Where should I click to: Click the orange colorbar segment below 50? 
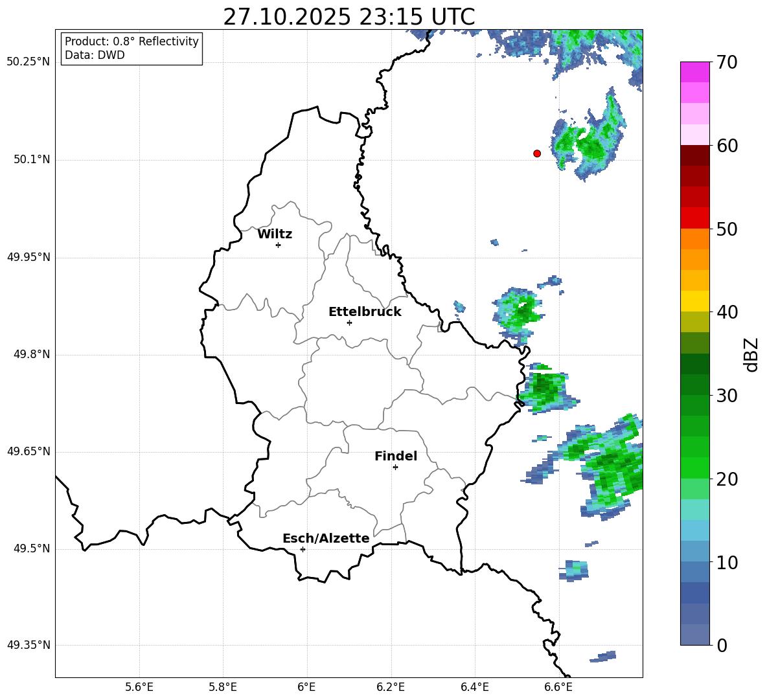[694, 239]
